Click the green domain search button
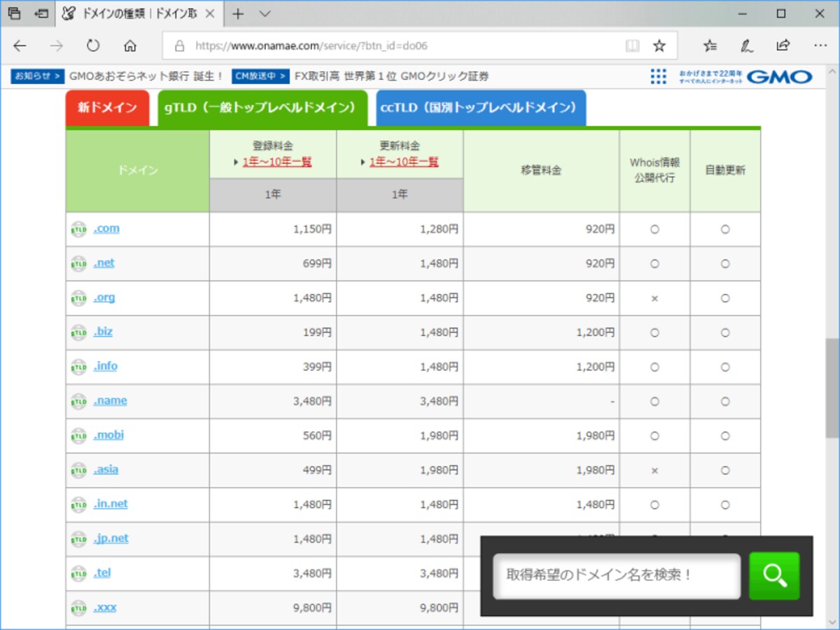Image resolution: width=840 pixels, height=630 pixels. 774,576
